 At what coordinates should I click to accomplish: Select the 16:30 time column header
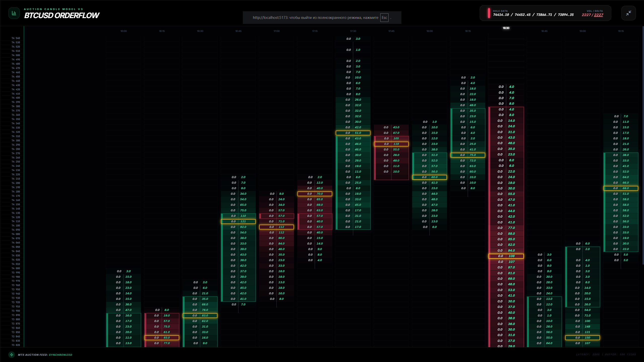click(200, 31)
